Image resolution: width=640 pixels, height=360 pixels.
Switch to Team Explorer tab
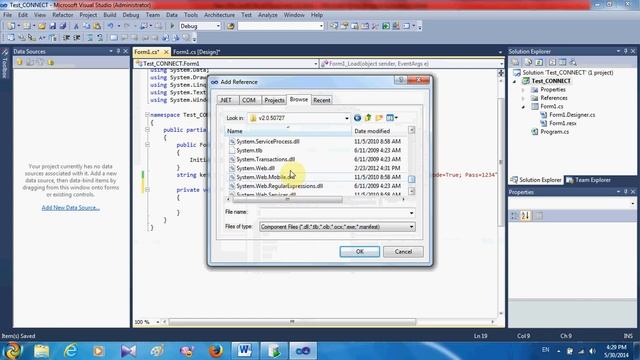pyautogui.click(x=588, y=180)
